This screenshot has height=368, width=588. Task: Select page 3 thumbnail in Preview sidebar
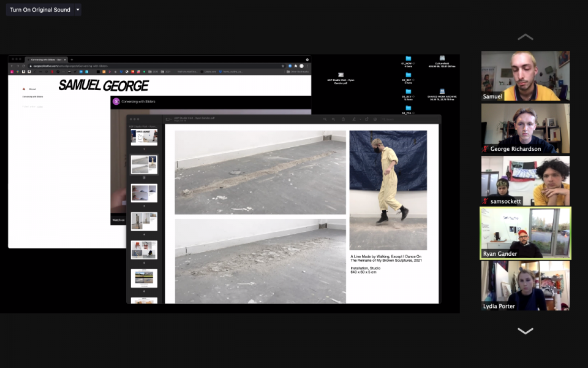(144, 193)
